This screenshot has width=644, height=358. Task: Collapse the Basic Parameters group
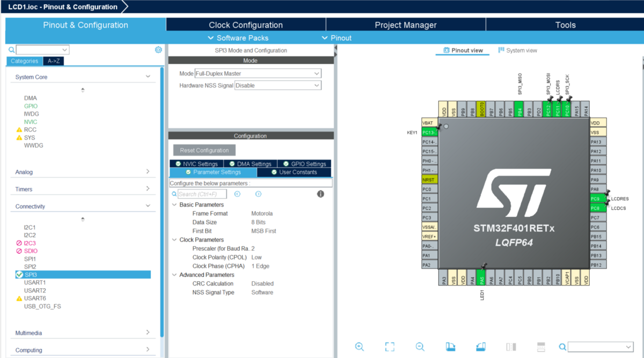(x=174, y=204)
